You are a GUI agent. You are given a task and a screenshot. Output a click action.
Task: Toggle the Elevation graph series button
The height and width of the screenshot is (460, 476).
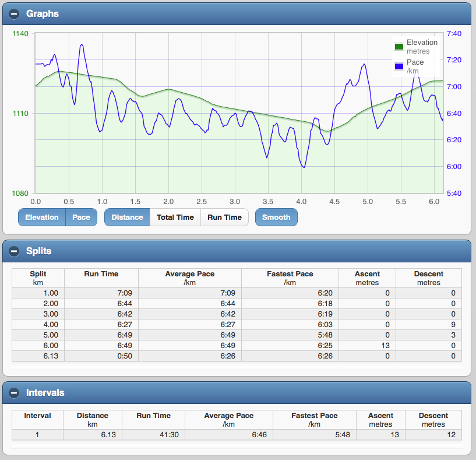[x=42, y=217]
